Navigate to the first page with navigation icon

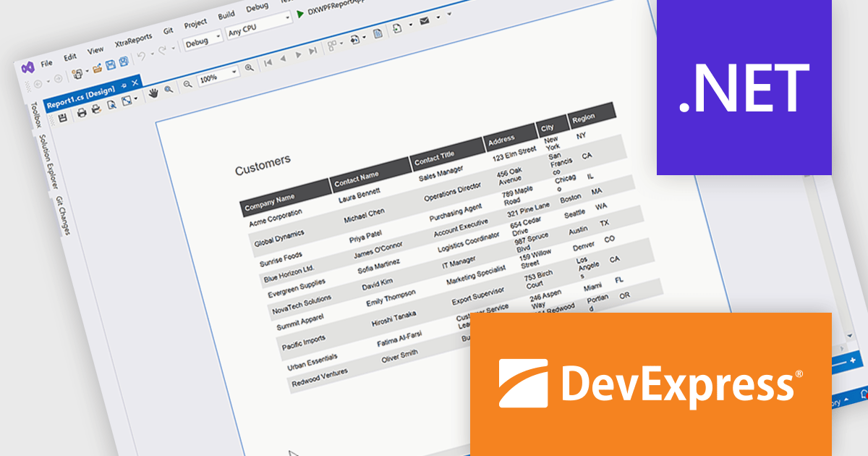click(x=268, y=62)
